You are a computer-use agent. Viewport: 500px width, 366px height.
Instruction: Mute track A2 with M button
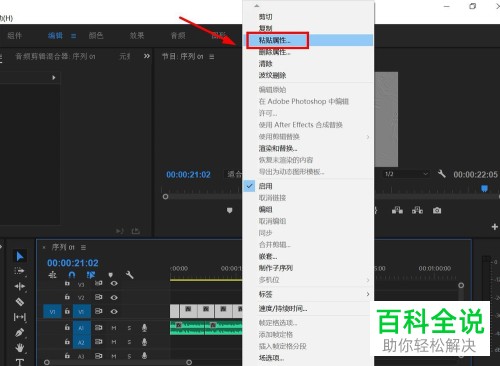(x=114, y=342)
